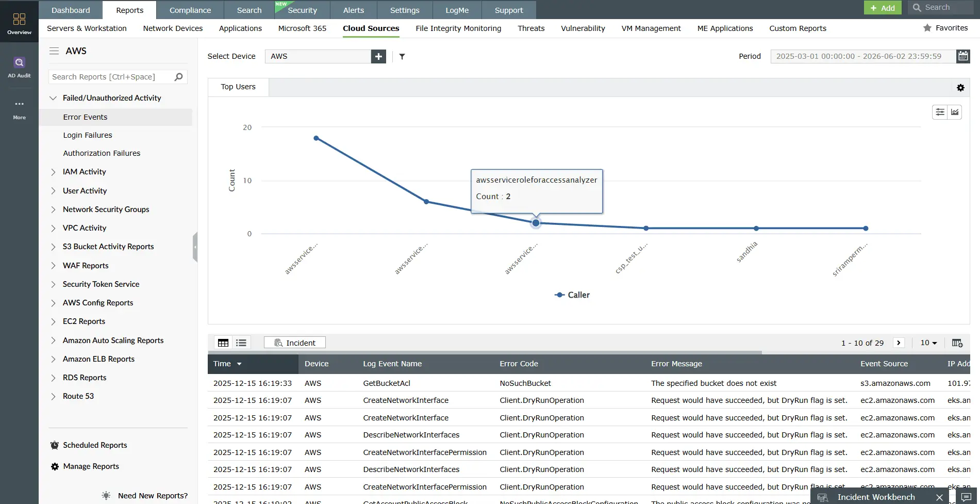Click the Incident button

(295, 343)
